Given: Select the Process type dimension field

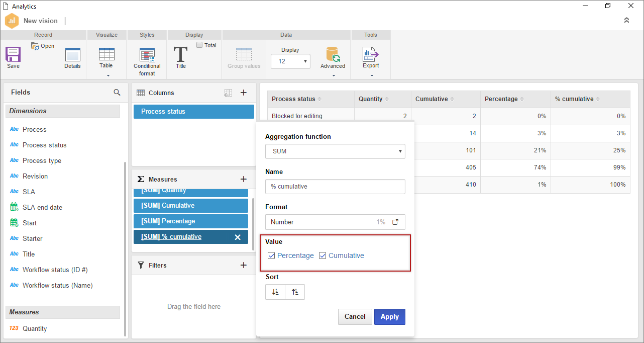Looking at the screenshot, I should click(x=42, y=160).
